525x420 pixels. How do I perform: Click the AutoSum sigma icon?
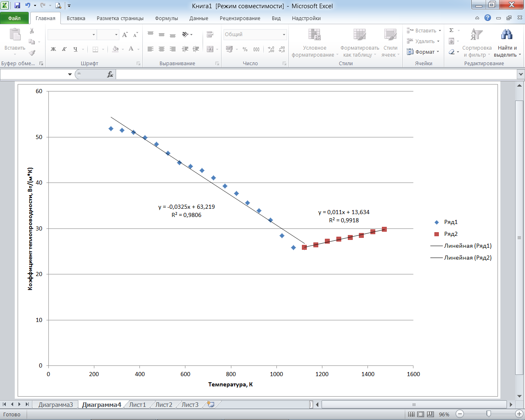[x=451, y=30]
